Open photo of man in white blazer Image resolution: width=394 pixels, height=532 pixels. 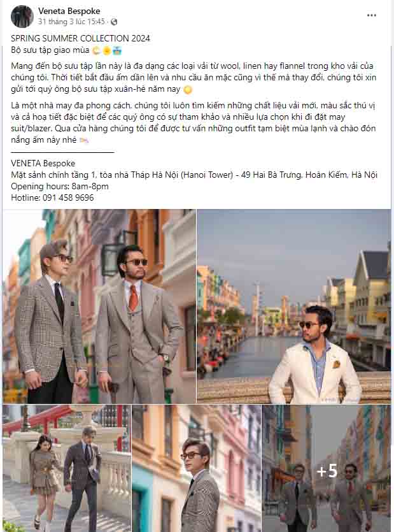pos(293,306)
